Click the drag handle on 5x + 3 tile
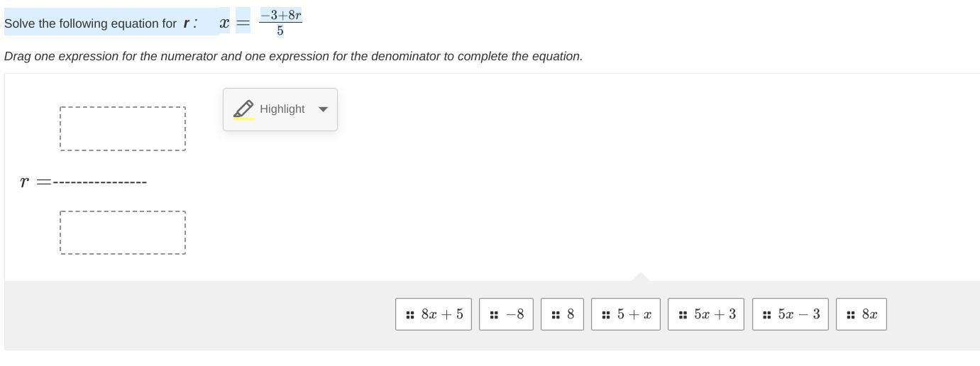 683,315
